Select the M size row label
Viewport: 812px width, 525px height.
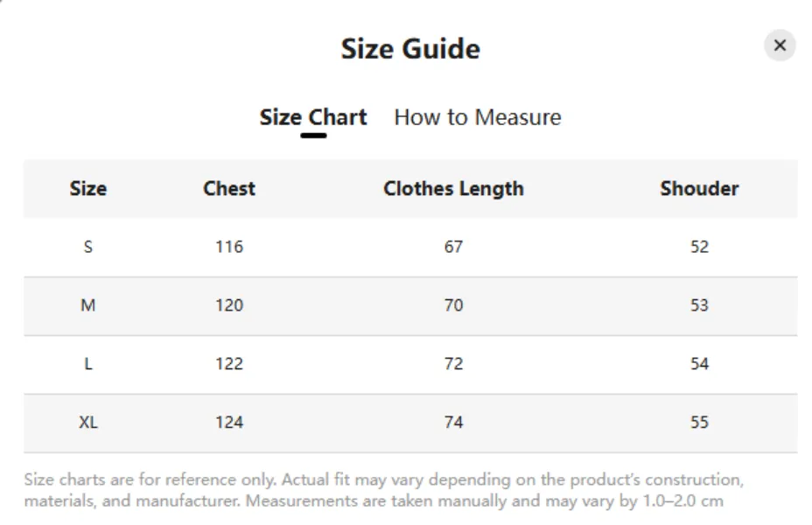tap(88, 305)
